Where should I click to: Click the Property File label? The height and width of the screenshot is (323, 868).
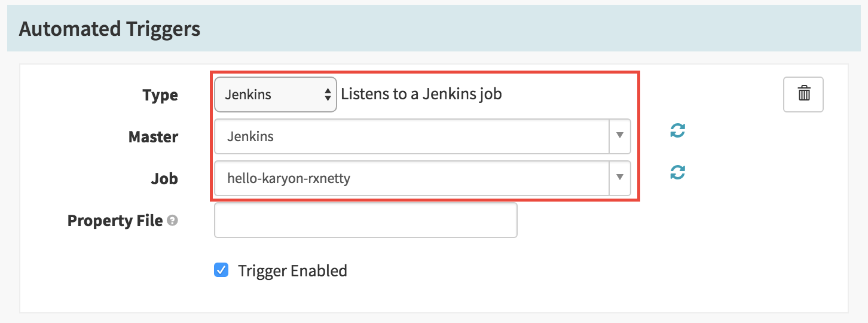coord(115,221)
